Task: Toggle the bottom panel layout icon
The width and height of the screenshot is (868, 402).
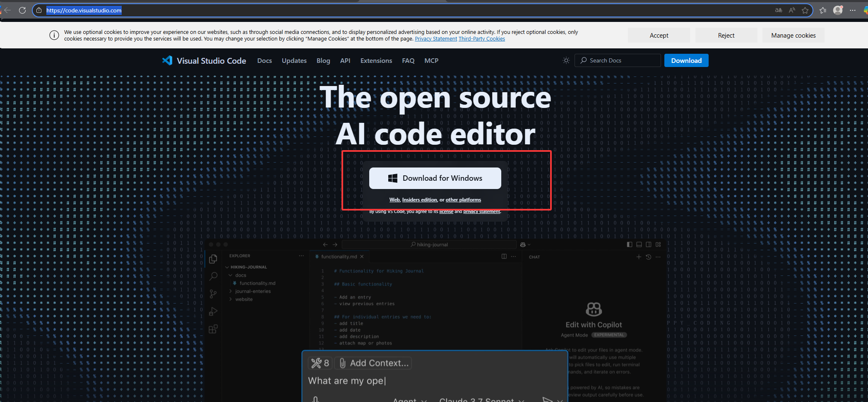Action: click(x=639, y=245)
